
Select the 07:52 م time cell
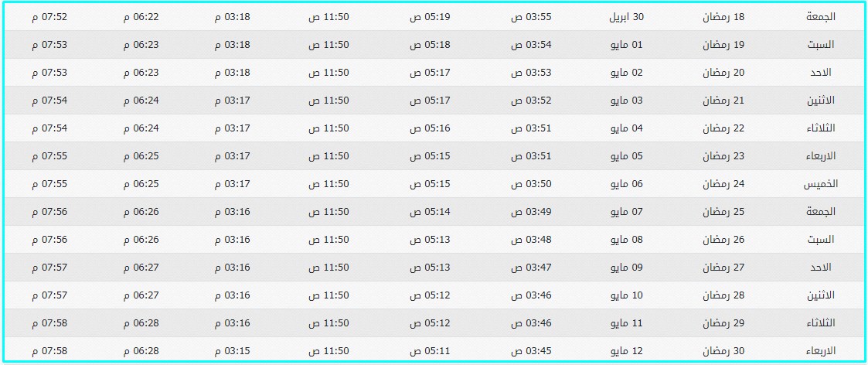point(49,16)
